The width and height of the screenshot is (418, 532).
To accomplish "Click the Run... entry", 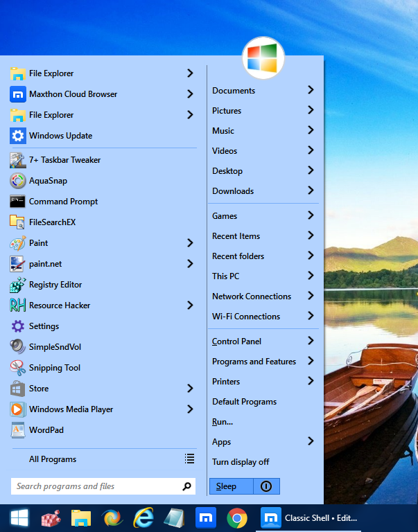I will (x=263, y=422).
